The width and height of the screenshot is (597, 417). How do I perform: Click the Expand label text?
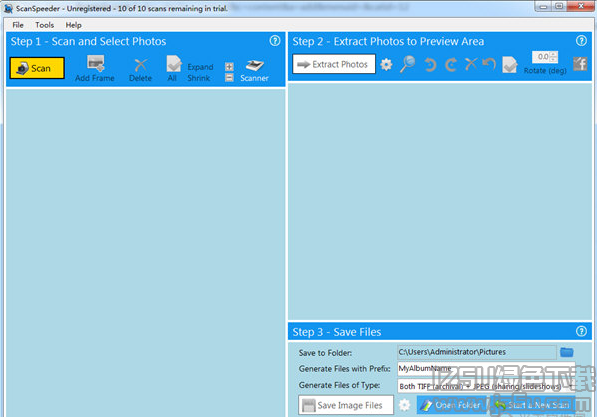point(200,67)
